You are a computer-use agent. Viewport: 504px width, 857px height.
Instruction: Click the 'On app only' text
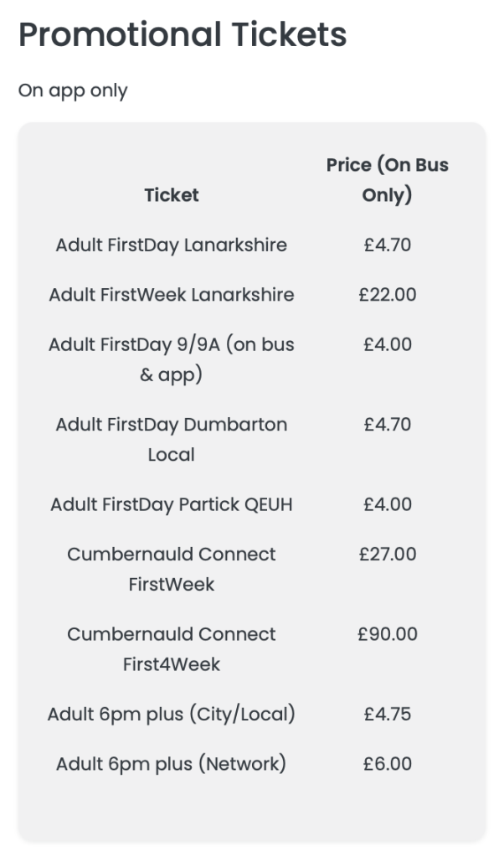coord(73,90)
